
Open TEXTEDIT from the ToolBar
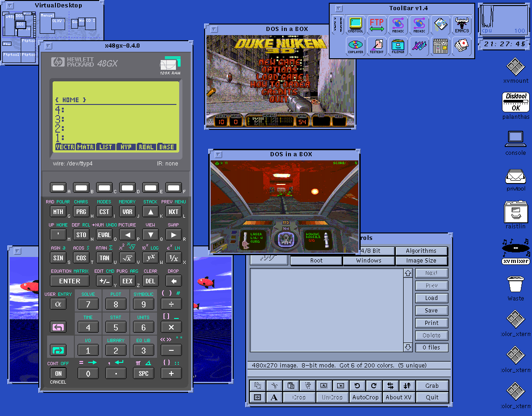377,46
